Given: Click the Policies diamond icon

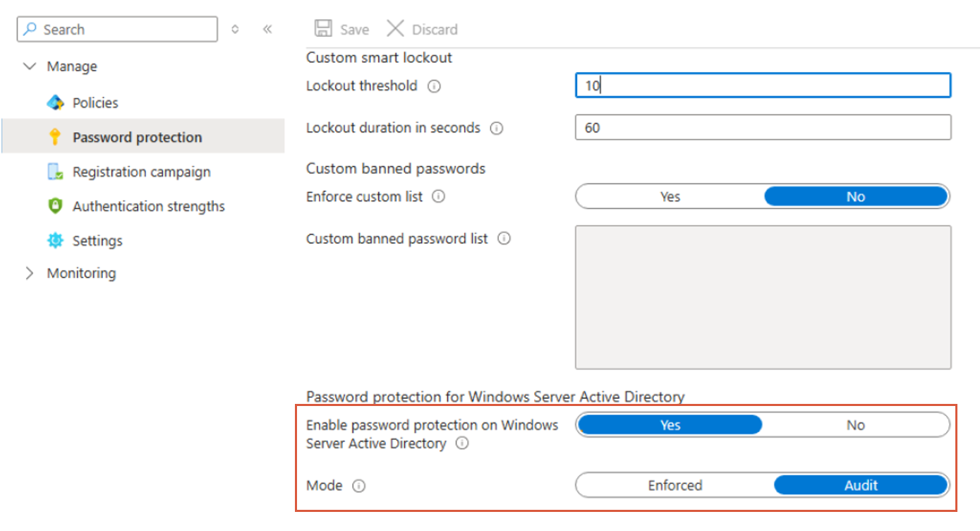Looking at the screenshot, I should point(55,102).
